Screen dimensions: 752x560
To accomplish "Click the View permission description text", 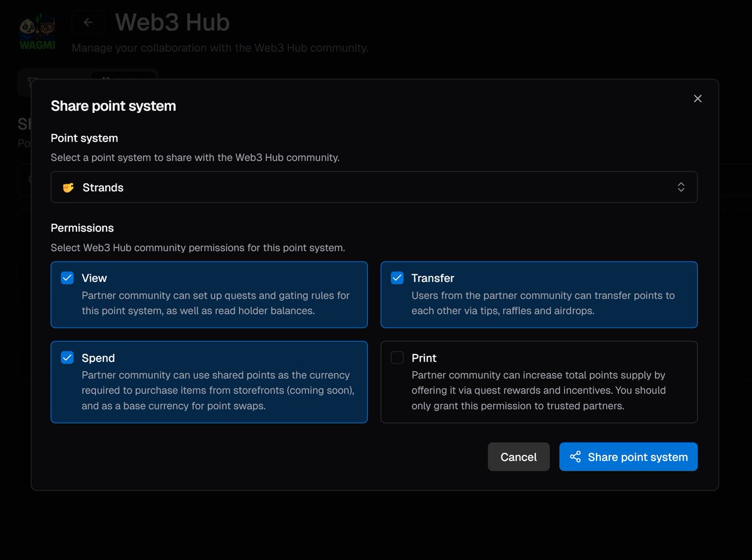I will [x=216, y=303].
